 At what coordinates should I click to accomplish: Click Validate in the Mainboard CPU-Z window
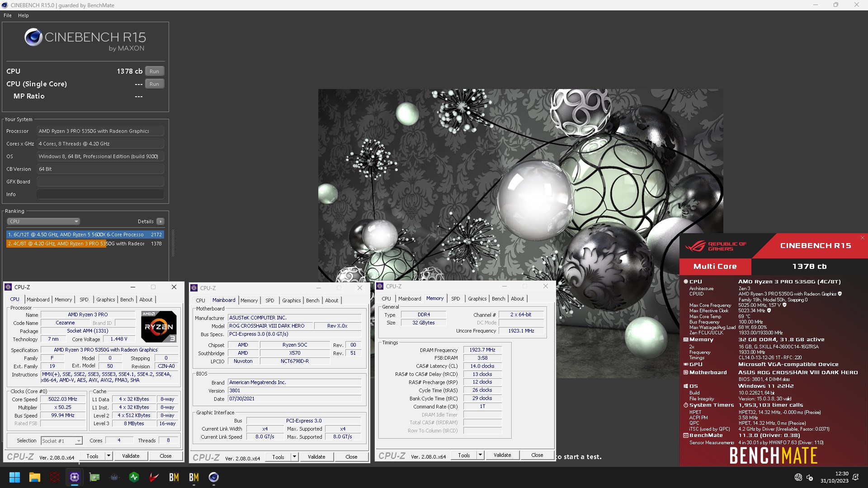316,457
